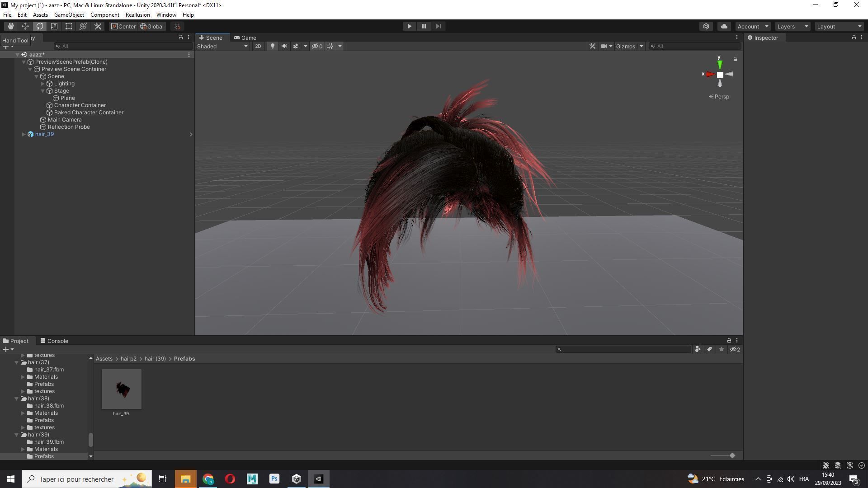The height and width of the screenshot is (488, 868).
Task: Toggle scene effects like skybox
Action: click(296, 46)
